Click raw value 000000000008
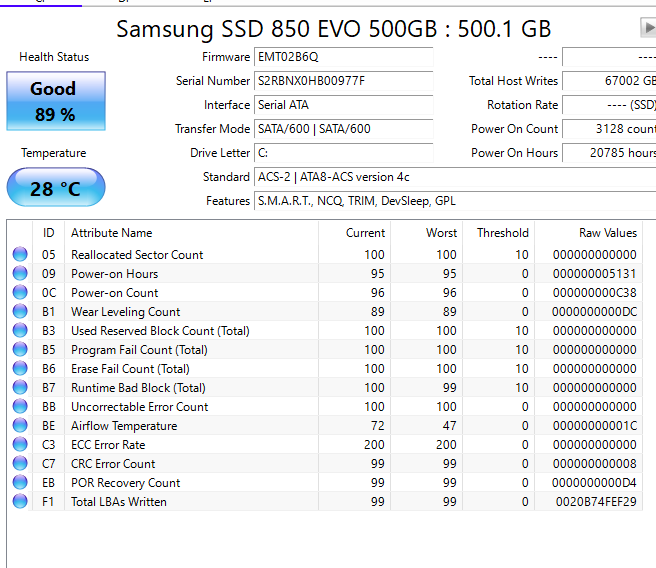 tap(594, 464)
